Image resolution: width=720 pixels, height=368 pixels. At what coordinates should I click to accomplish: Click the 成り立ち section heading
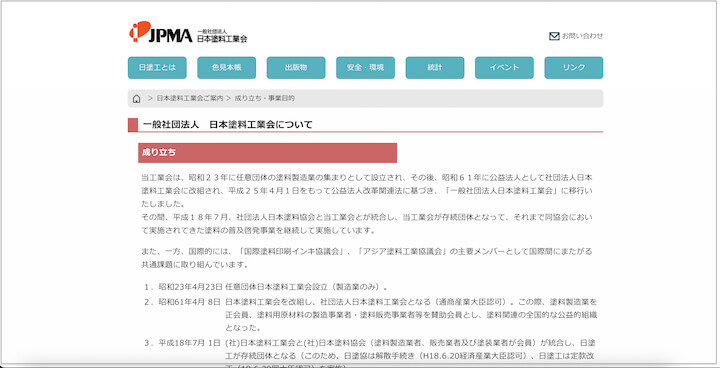point(267,153)
